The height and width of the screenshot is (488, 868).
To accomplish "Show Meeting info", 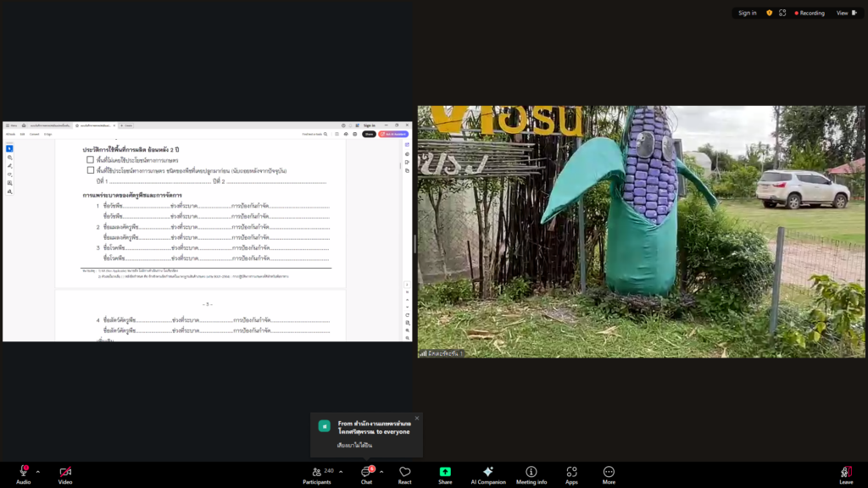I will (x=531, y=474).
